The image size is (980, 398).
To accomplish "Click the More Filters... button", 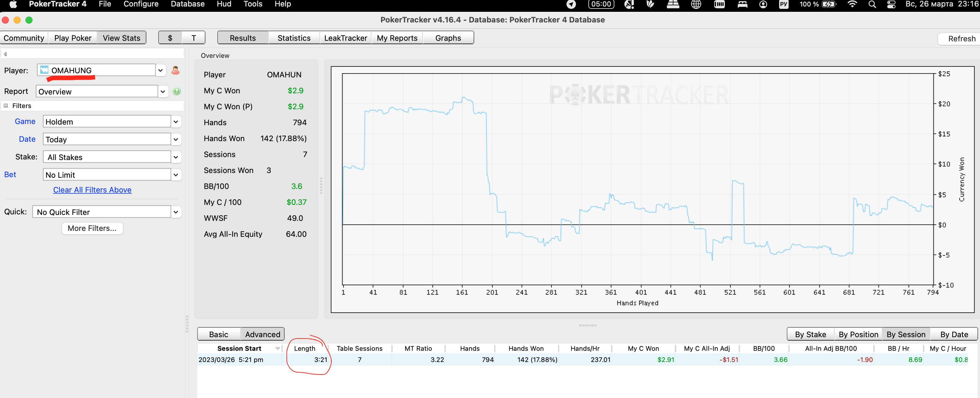I will [x=92, y=228].
